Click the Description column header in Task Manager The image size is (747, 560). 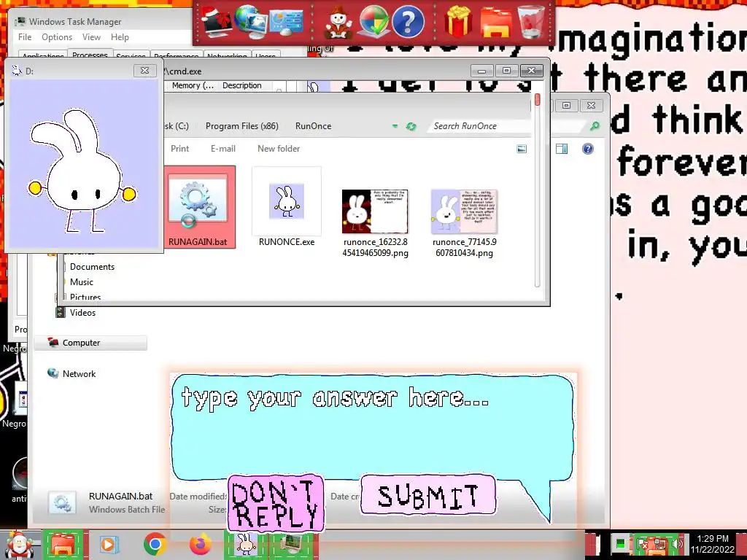pos(242,86)
